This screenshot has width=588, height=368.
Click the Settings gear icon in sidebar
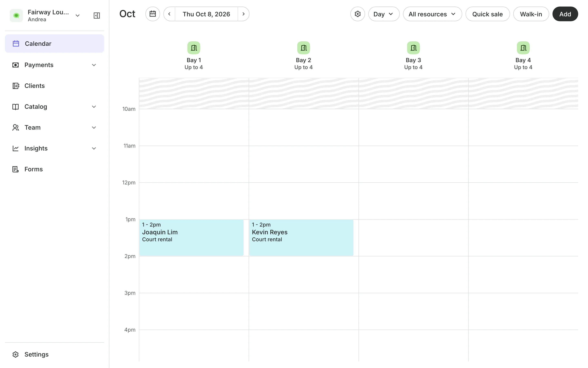click(x=16, y=354)
